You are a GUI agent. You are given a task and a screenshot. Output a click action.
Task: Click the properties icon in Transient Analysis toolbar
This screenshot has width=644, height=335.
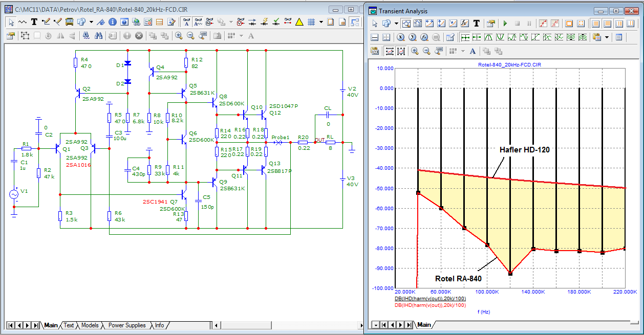[x=490, y=23]
